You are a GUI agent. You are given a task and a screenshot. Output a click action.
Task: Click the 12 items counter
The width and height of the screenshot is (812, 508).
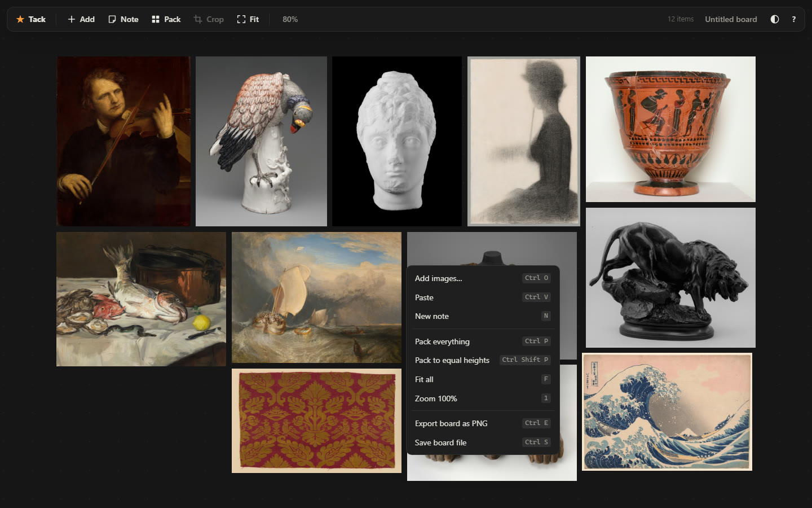(681, 19)
